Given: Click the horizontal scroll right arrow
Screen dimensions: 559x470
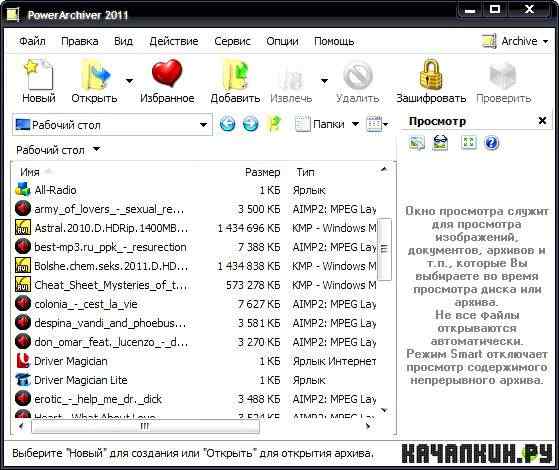Looking at the screenshot, I should [368, 426].
